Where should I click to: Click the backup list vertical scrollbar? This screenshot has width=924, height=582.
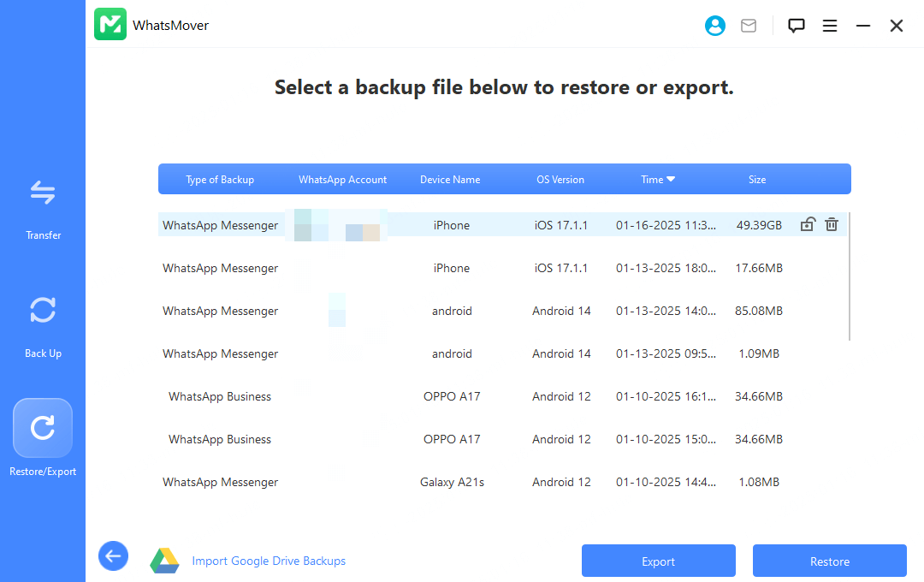pos(849,276)
